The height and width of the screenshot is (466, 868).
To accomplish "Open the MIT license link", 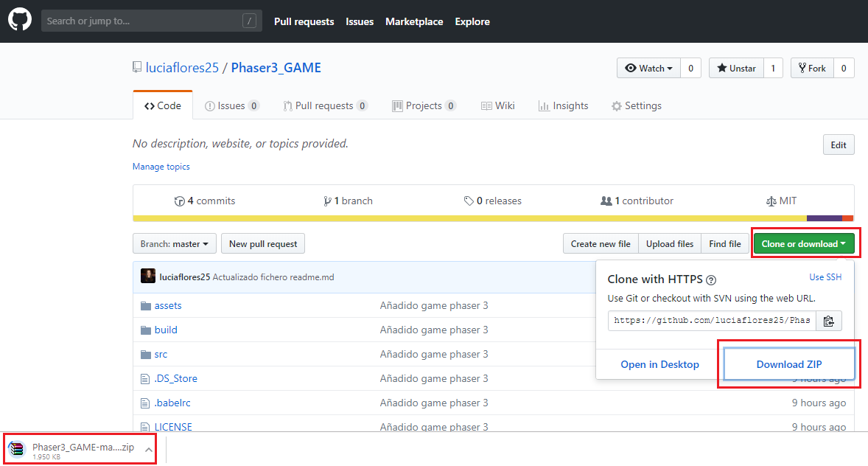I will click(x=781, y=201).
